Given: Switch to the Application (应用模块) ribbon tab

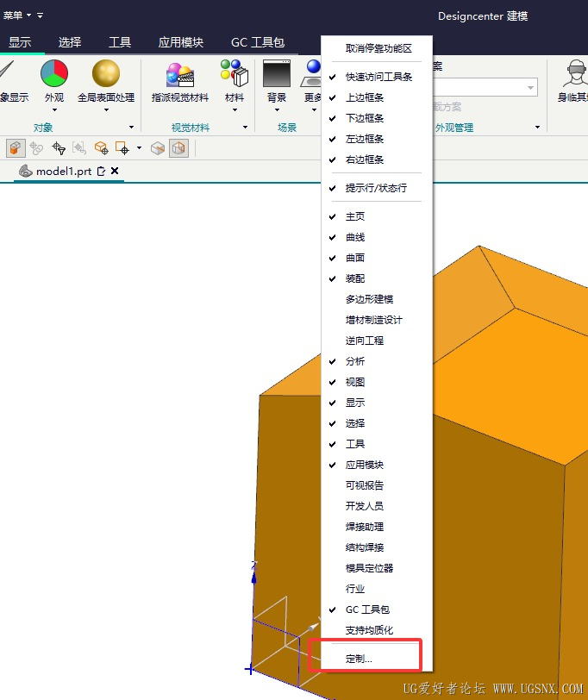Looking at the screenshot, I should click(x=181, y=42).
